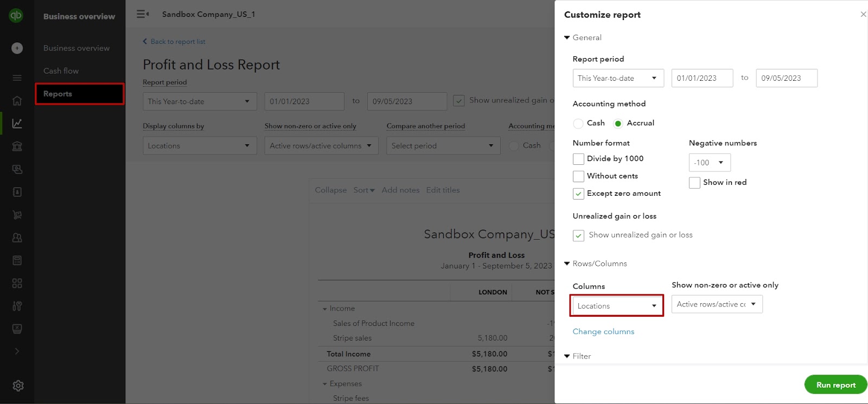This screenshot has height=404, width=868.
Task: Click the green Run report button
Action: click(x=835, y=385)
